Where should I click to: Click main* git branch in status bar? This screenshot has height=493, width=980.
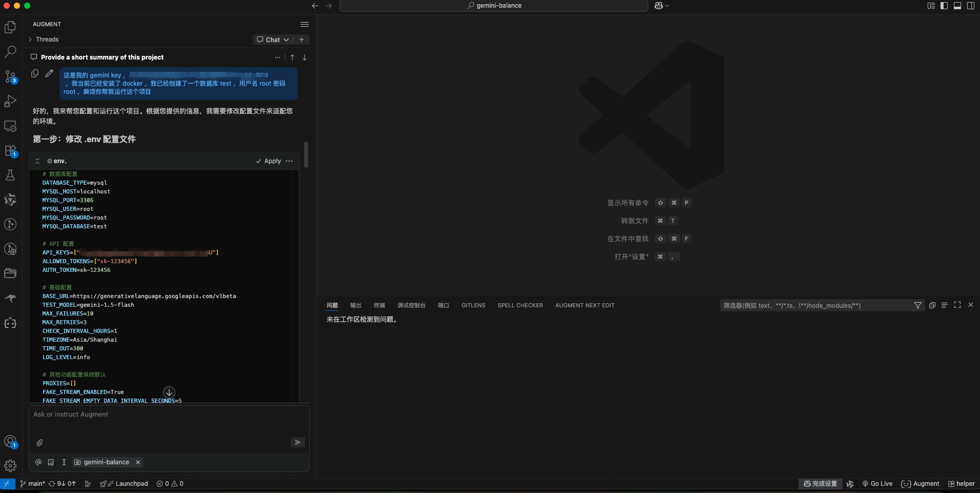(32, 484)
